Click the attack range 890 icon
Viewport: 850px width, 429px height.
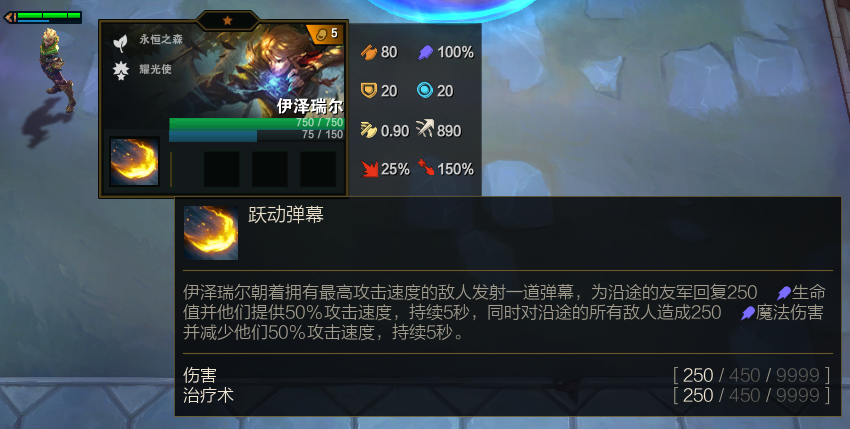coord(425,129)
